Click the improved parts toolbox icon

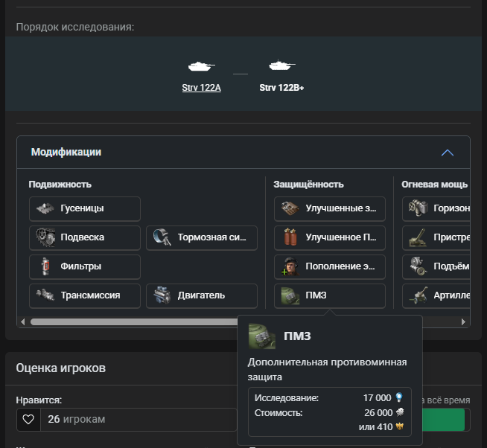click(290, 208)
